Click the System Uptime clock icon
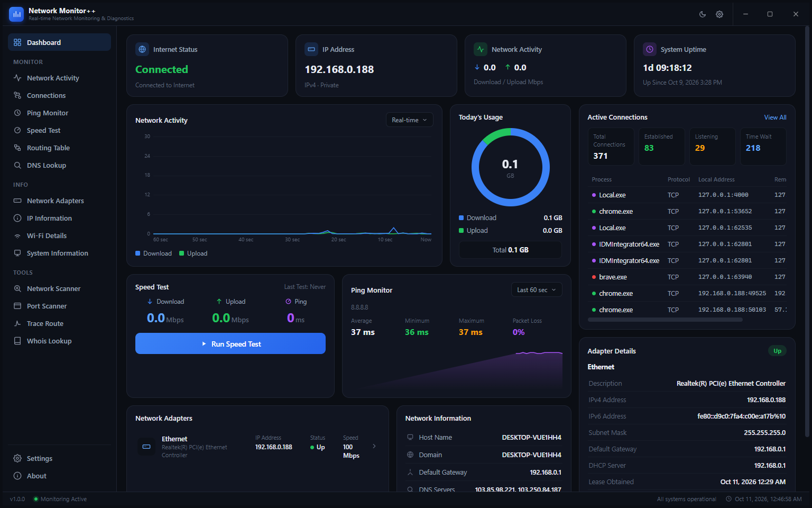 [x=650, y=49]
